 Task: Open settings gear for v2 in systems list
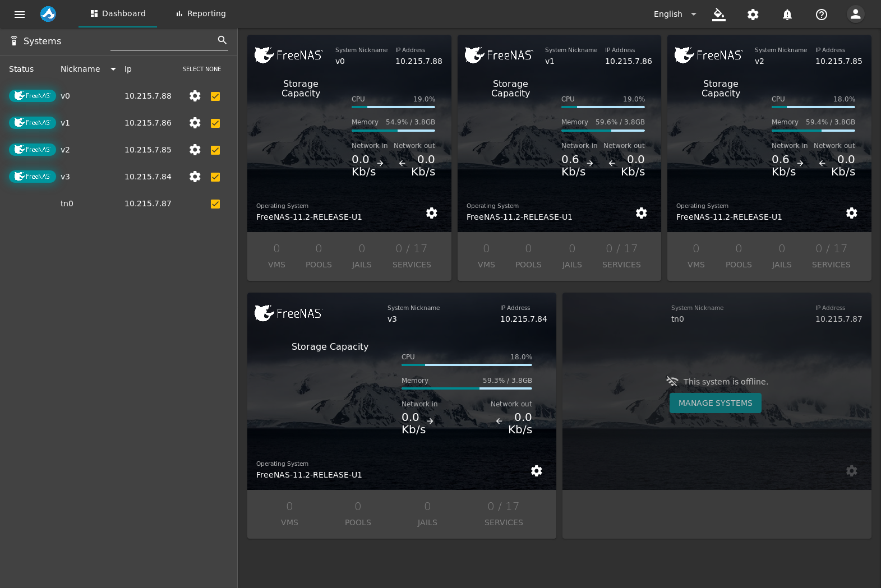(195, 150)
